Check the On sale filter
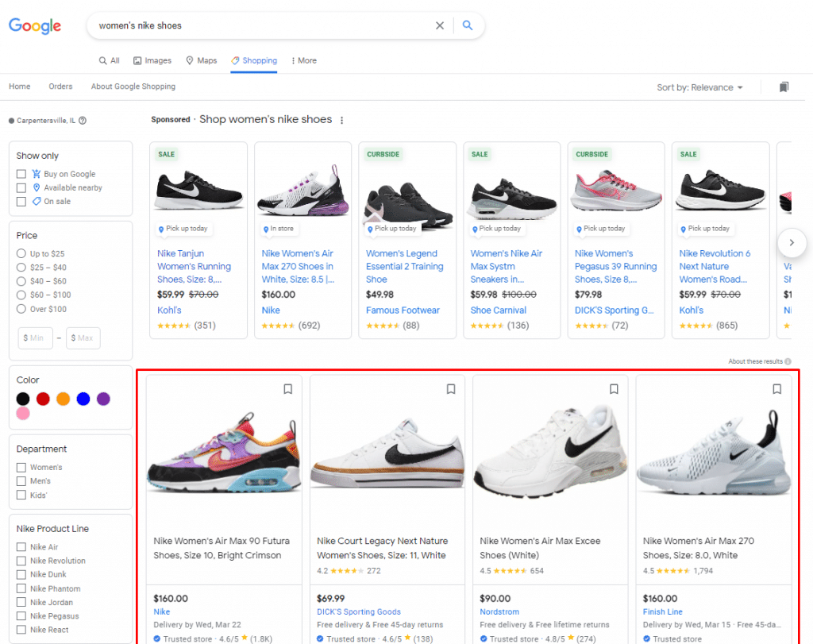 21,202
